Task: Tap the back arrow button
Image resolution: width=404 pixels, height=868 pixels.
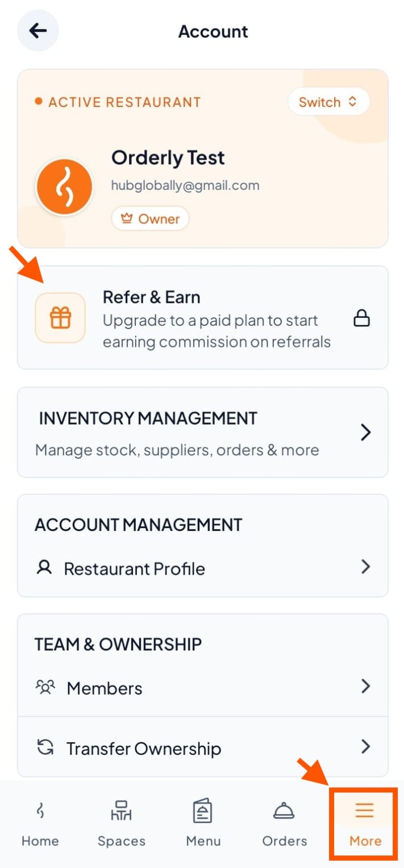Action: [x=38, y=31]
